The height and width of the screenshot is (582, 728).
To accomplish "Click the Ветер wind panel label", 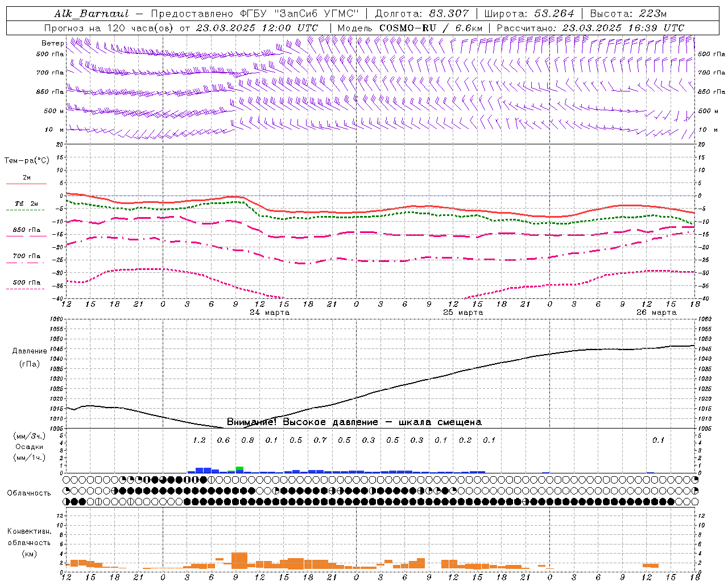I will 53,43.
